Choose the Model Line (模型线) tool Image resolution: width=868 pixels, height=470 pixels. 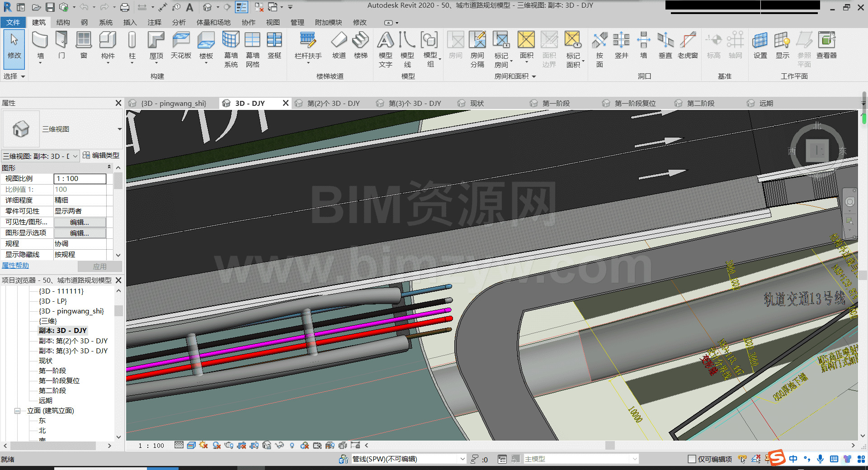point(407,49)
